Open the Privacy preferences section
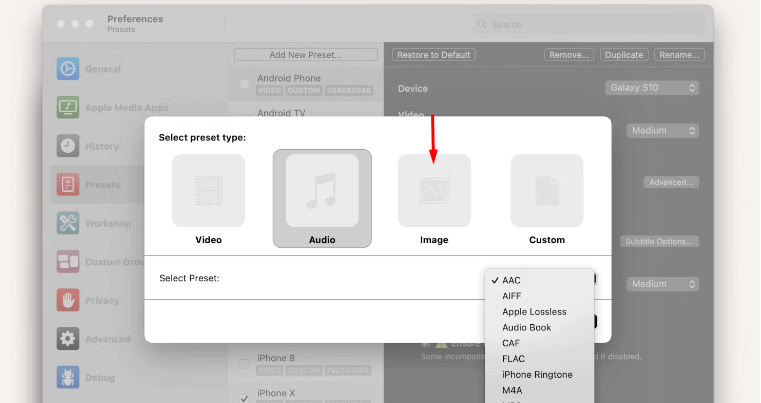Screen dimensions: 761x403 (101, 300)
